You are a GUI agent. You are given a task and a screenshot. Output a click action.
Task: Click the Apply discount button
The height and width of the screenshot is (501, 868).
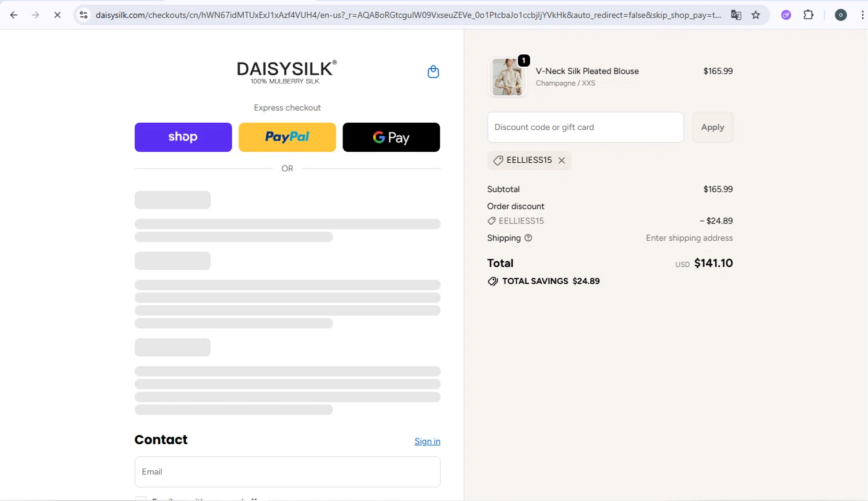coord(712,127)
